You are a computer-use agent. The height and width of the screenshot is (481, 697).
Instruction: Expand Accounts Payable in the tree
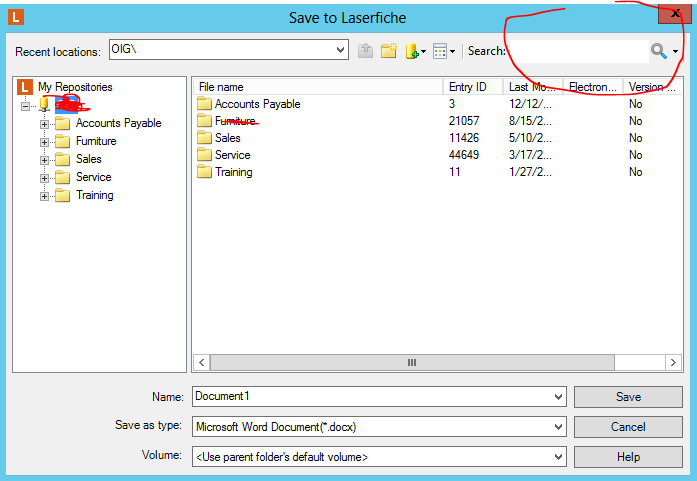(x=44, y=124)
